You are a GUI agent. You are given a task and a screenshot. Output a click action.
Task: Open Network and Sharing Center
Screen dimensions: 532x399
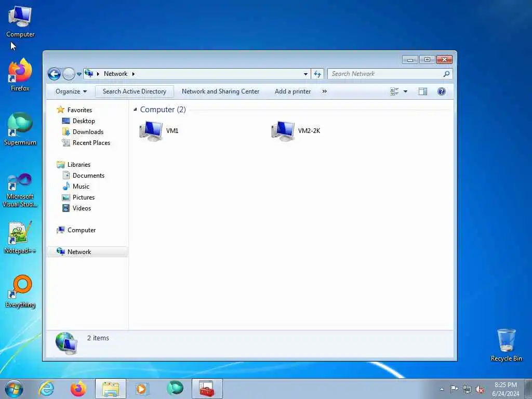tap(220, 91)
